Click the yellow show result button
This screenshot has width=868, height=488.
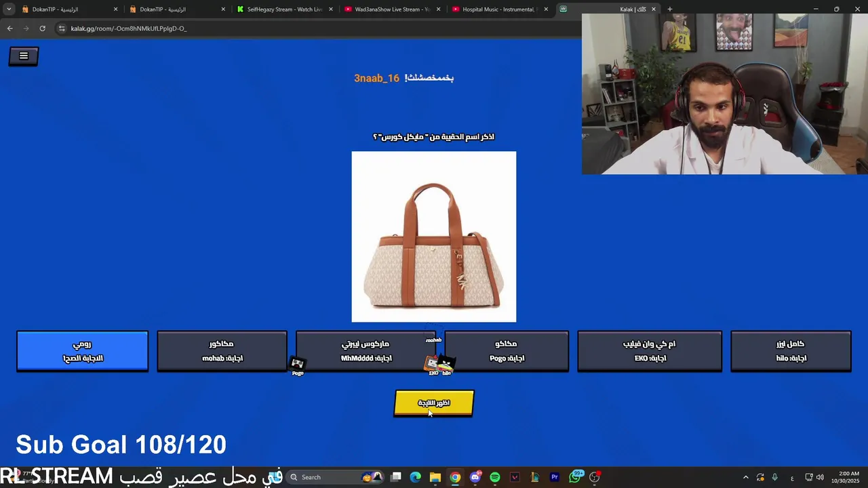click(x=434, y=403)
